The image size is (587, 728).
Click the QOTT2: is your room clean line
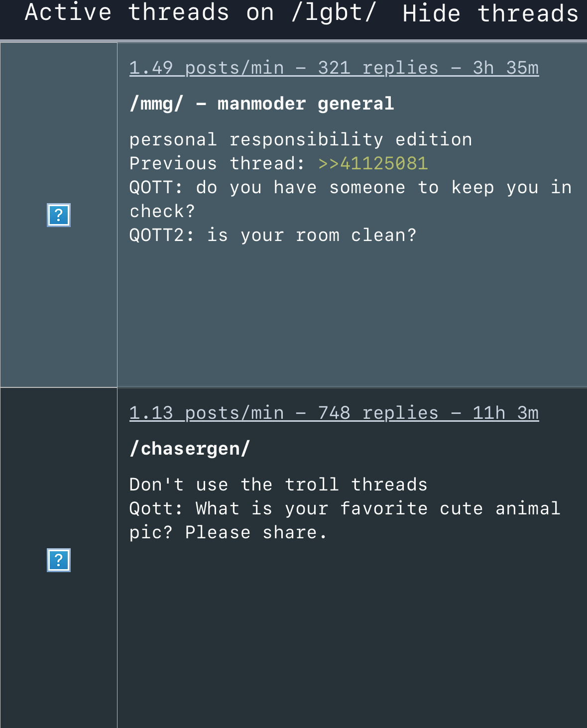coord(273,235)
